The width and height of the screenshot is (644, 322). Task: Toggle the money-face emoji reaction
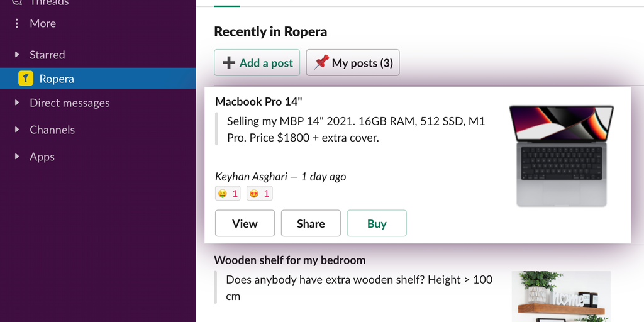click(x=227, y=194)
